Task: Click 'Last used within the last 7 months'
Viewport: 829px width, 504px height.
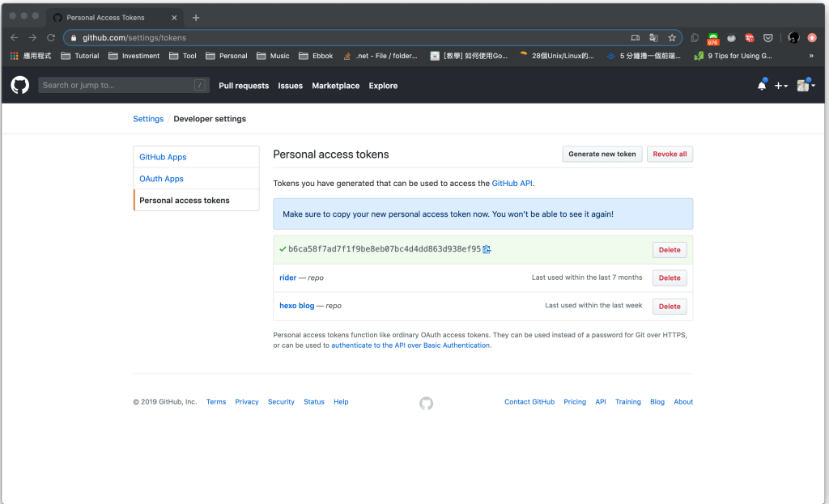Action: (x=587, y=277)
